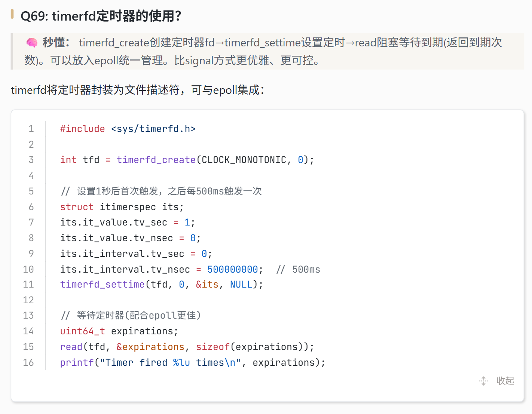532x414 pixels.
Task: Click the printf Timer fired line
Action: pyautogui.click(x=193, y=363)
